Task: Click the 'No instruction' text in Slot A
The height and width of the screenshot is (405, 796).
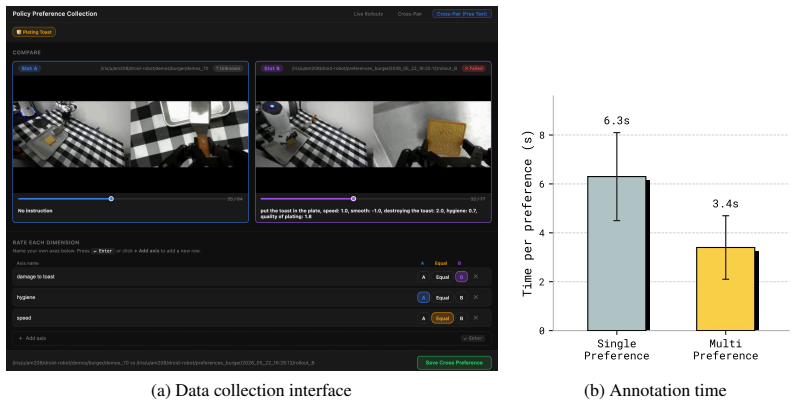Action: pos(35,211)
